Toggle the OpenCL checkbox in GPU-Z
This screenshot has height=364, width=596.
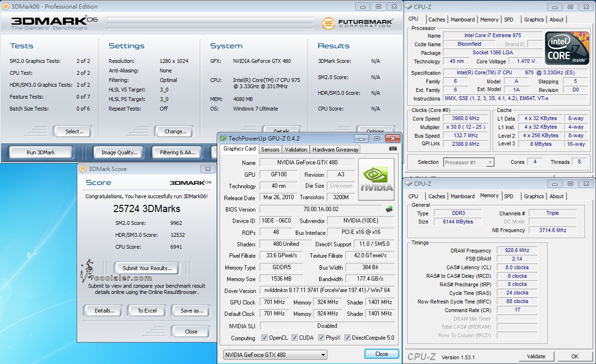pos(264,338)
